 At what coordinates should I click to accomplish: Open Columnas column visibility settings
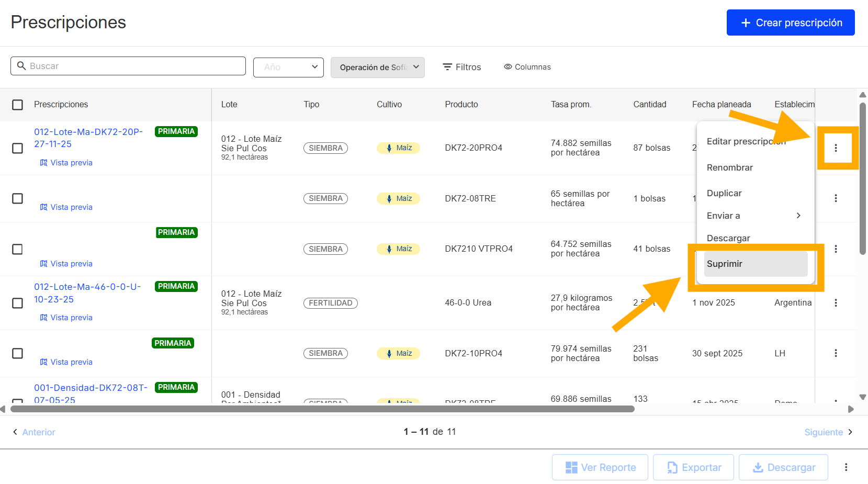(527, 67)
